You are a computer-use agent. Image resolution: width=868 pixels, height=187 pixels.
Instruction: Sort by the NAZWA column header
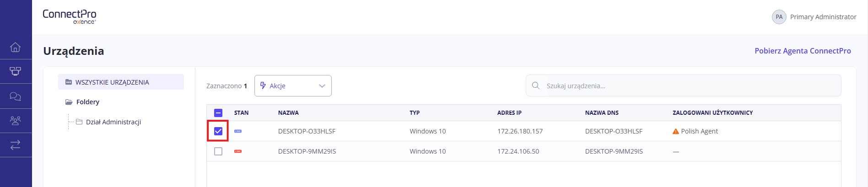[x=288, y=113]
